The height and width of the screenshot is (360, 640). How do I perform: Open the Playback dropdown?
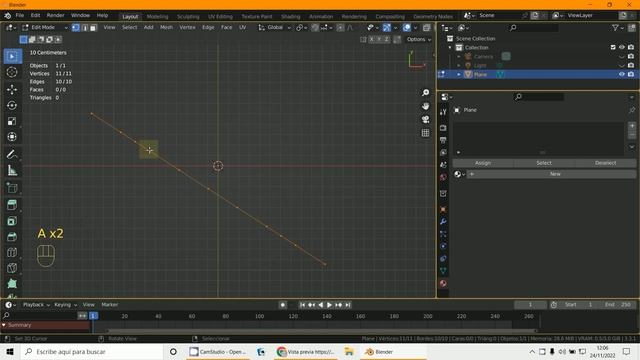coord(36,305)
